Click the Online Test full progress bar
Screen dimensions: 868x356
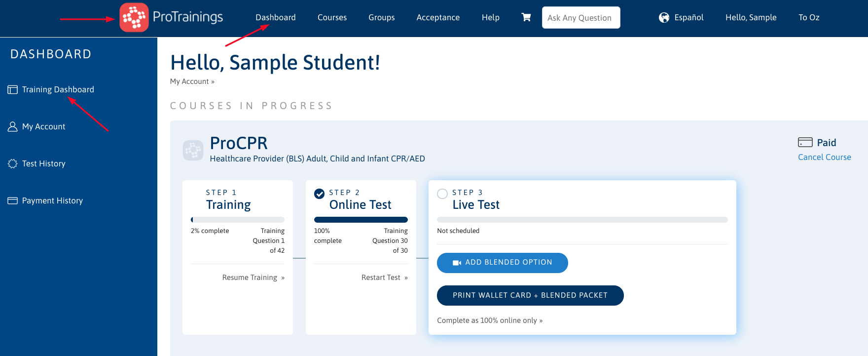coord(361,220)
